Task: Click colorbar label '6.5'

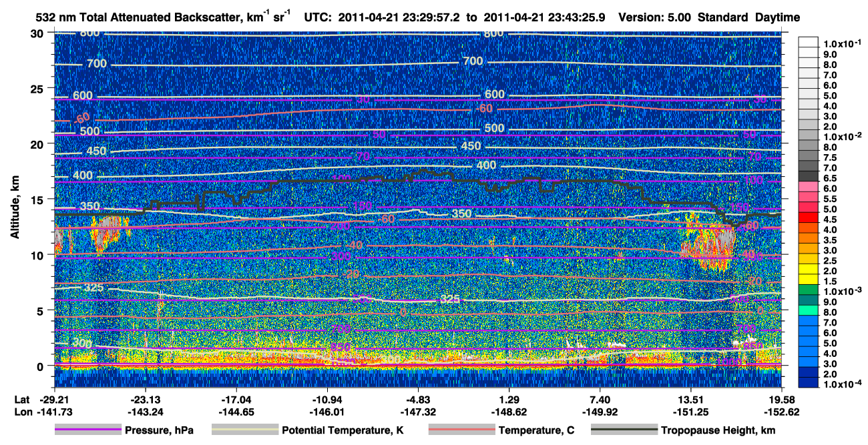Action: [830, 178]
